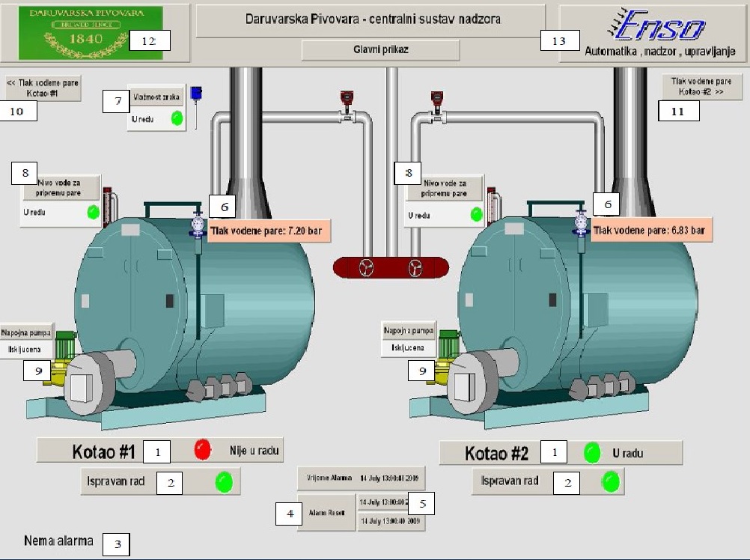The height and width of the screenshot is (560, 750).
Task: Click the 'Nema alarma' status message
Action: coord(58,541)
